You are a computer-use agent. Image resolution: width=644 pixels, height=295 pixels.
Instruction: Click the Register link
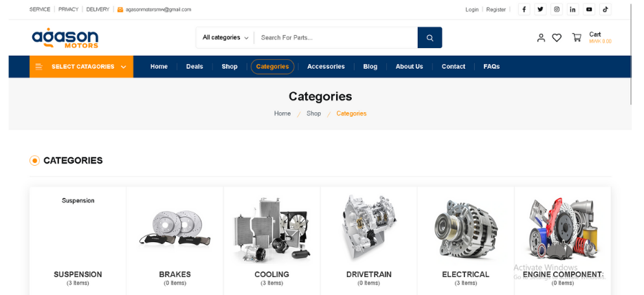[x=496, y=10]
